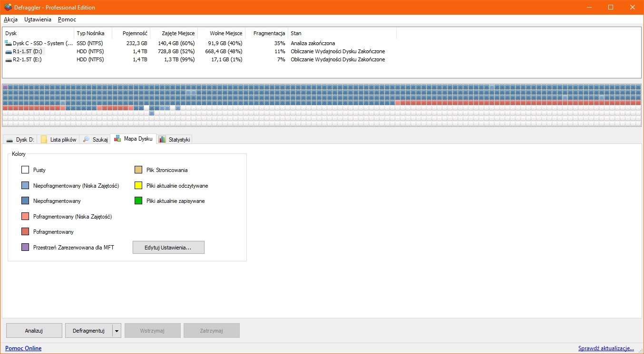The height and width of the screenshot is (354, 644).
Task: Click the drive icon on Dysk D: tab
Action: click(10, 140)
